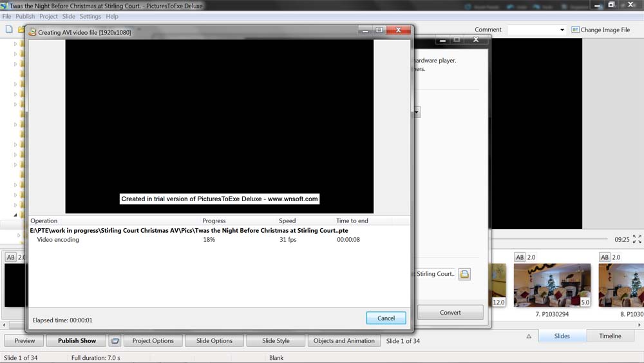
Task: Open Slide Options
Action: 214,341
